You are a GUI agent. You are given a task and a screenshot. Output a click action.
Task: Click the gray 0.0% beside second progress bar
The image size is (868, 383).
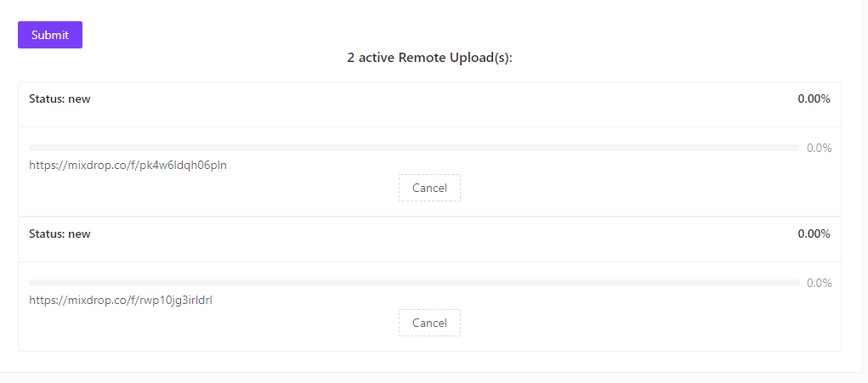820,283
